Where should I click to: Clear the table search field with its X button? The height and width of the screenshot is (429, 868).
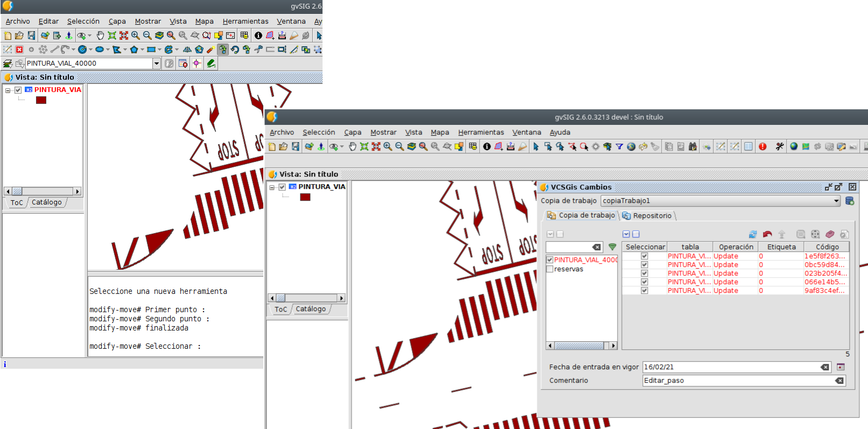(597, 247)
